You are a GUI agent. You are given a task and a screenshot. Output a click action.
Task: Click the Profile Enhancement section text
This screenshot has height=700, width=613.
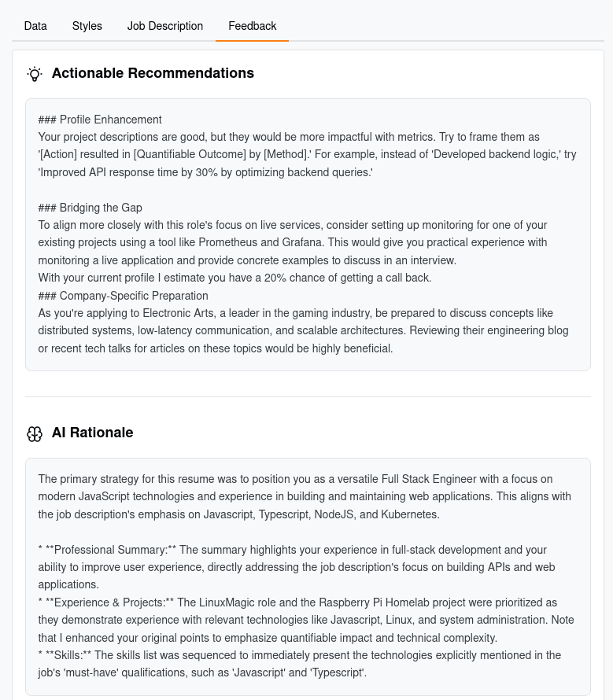(99, 120)
